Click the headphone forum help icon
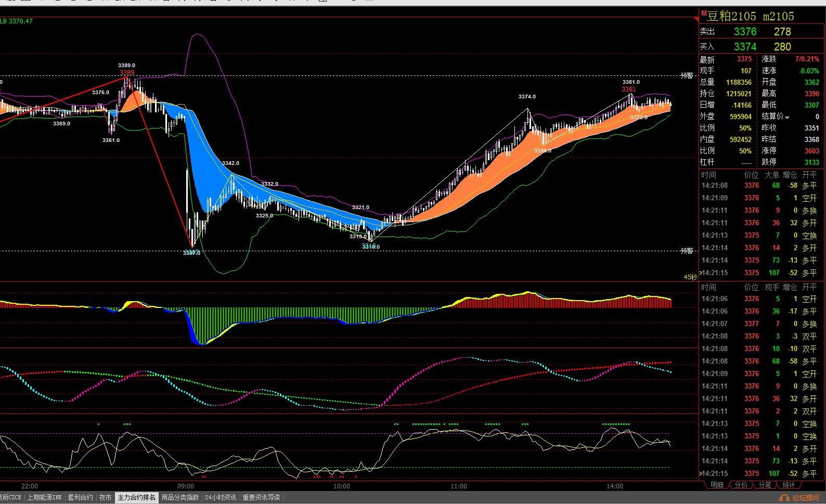The width and height of the screenshot is (826, 504). click(x=784, y=498)
